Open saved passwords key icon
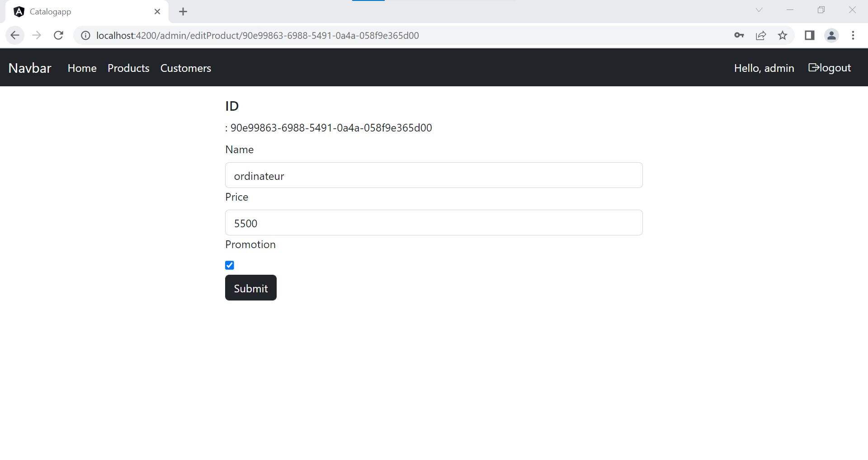Viewport: 868px width, 460px height. tap(739, 35)
